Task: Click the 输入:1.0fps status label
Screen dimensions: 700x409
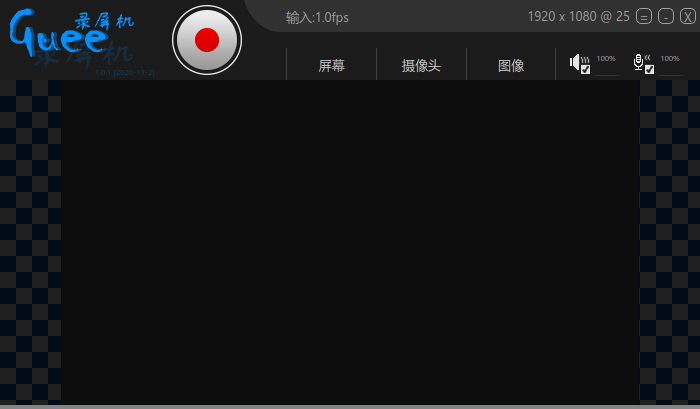Action: 317,17
